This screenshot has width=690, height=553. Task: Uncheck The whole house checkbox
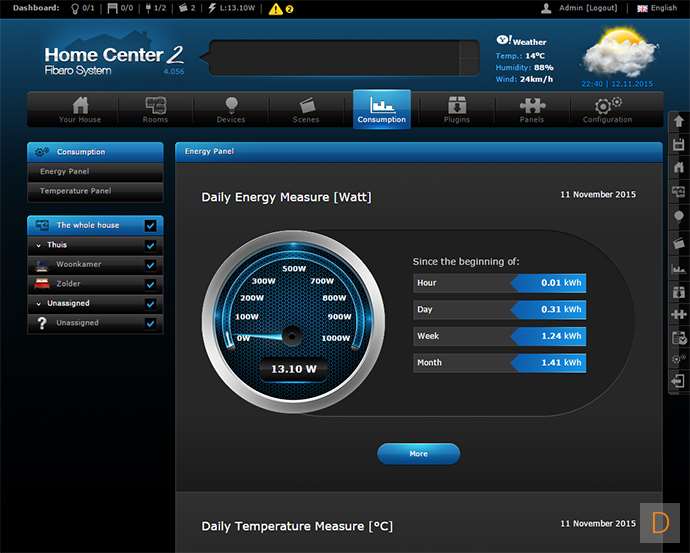150,226
